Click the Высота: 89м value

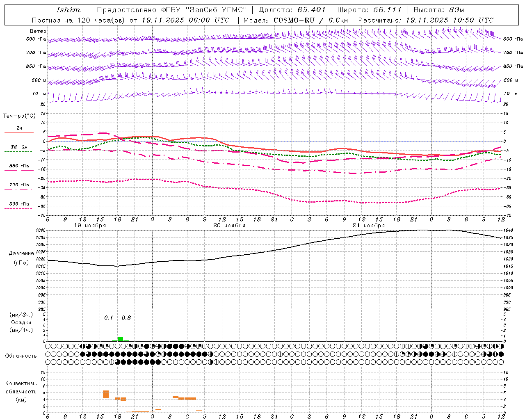(438, 10)
